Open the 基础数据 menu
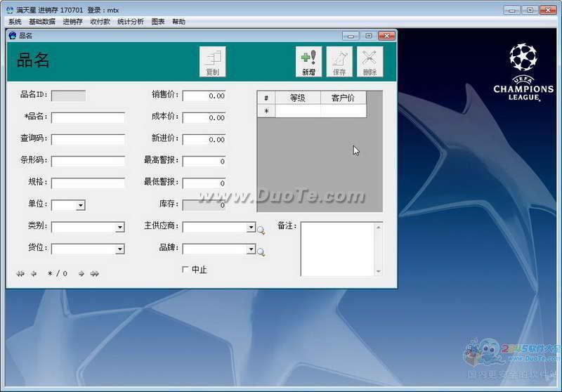Screen dimensions: 562x392 coord(42,22)
